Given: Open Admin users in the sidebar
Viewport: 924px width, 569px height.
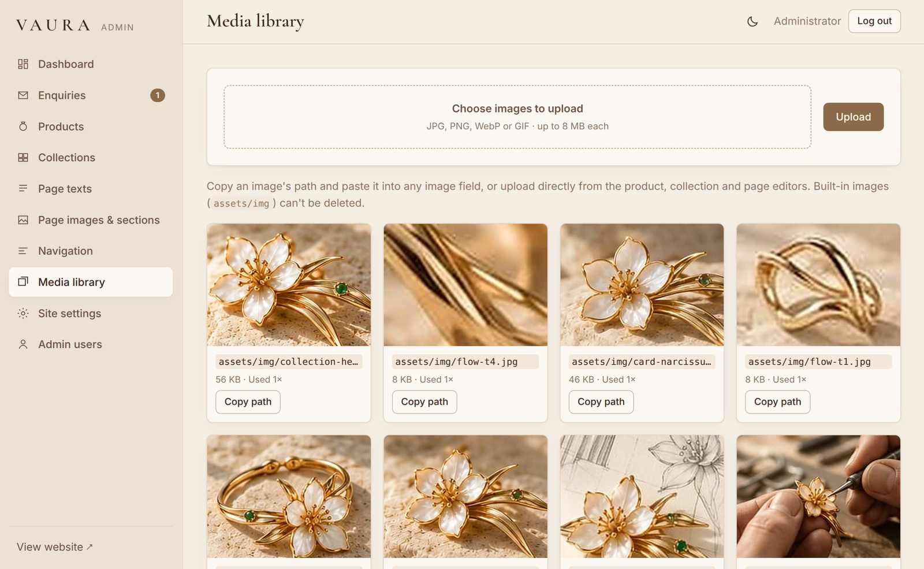Looking at the screenshot, I should (91, 344).
